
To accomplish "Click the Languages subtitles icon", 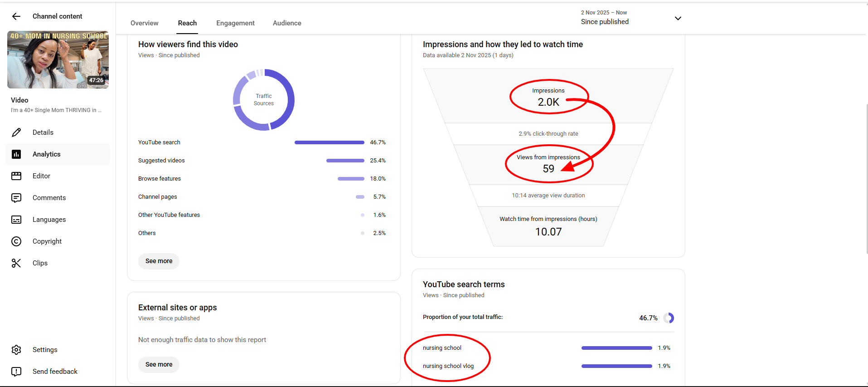I will tap(16, 220).
